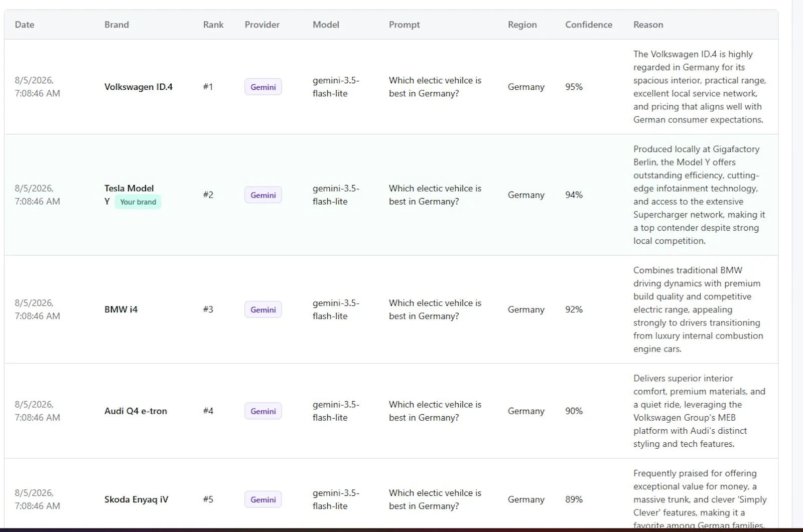803x532 pixels.
Task: Click rank #1 cell
Action: (208, 87)
